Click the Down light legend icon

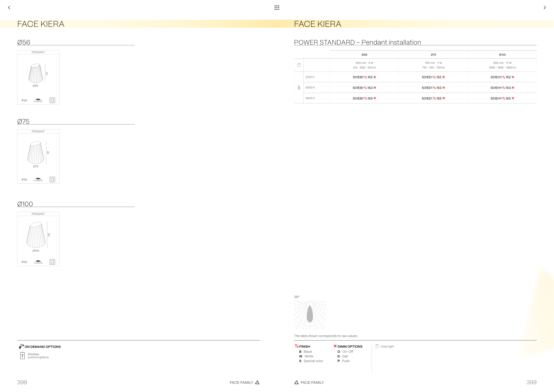(x=377, y=346)
